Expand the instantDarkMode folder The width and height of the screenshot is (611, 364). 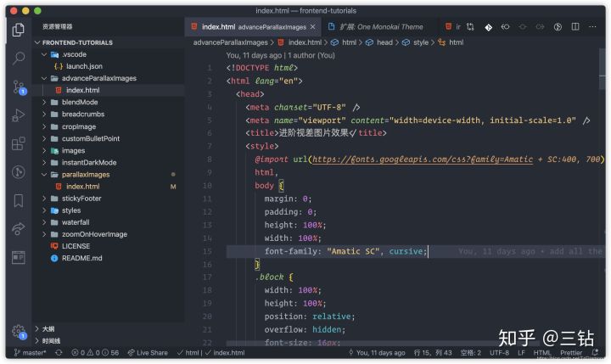pyautogui.click(x=44, y=163)
